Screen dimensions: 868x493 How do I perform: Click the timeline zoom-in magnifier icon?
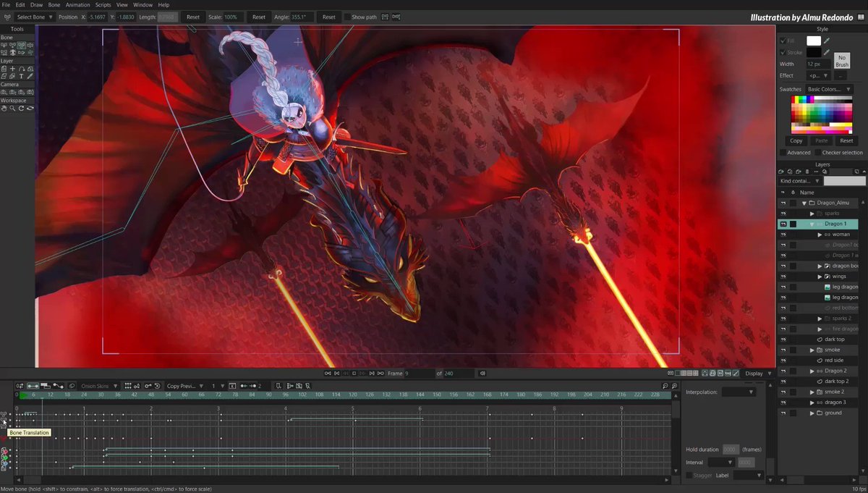point(674,386)
